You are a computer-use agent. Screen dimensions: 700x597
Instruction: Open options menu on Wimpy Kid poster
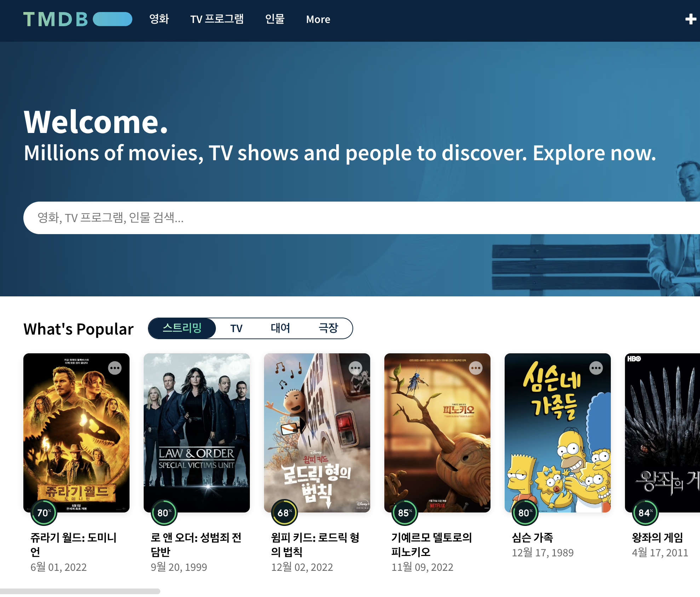(355, 368)
